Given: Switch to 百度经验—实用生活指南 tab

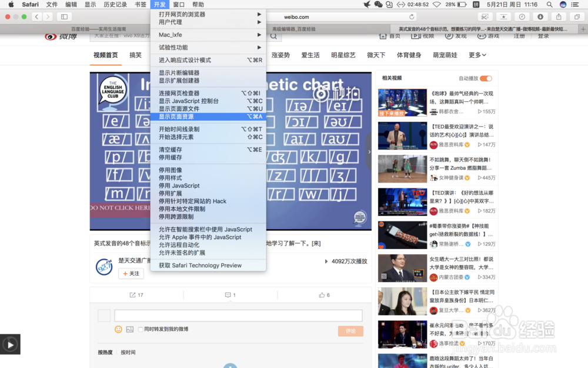Looking at the screenshot, I should [99, 29].
